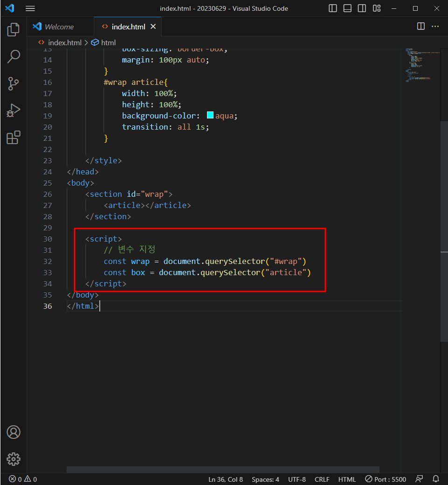Change language mode via HTML status item
Viewport: 448px width, 485px height.
pos(347,479)
